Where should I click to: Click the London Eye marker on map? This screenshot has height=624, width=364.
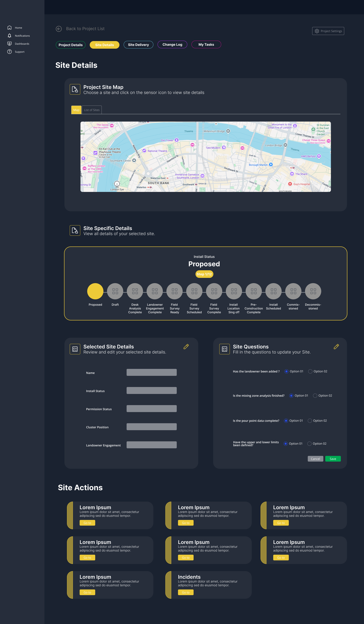[x=117, y=184]
